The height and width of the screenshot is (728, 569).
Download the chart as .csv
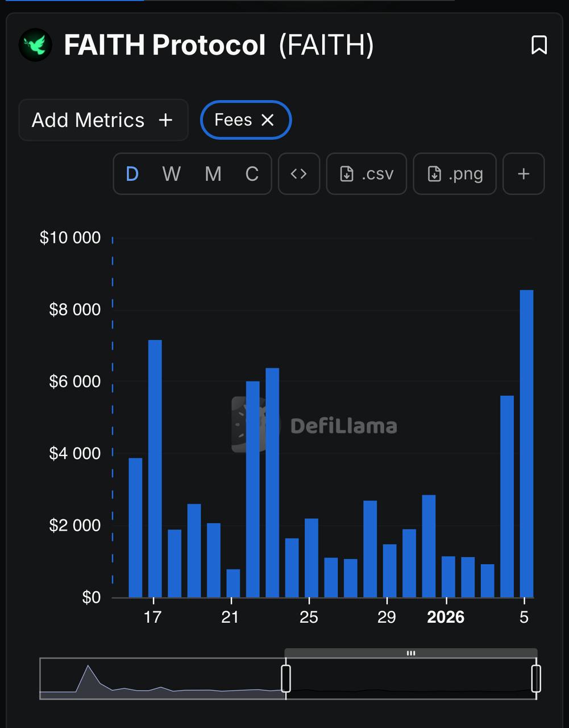point(367,174)
